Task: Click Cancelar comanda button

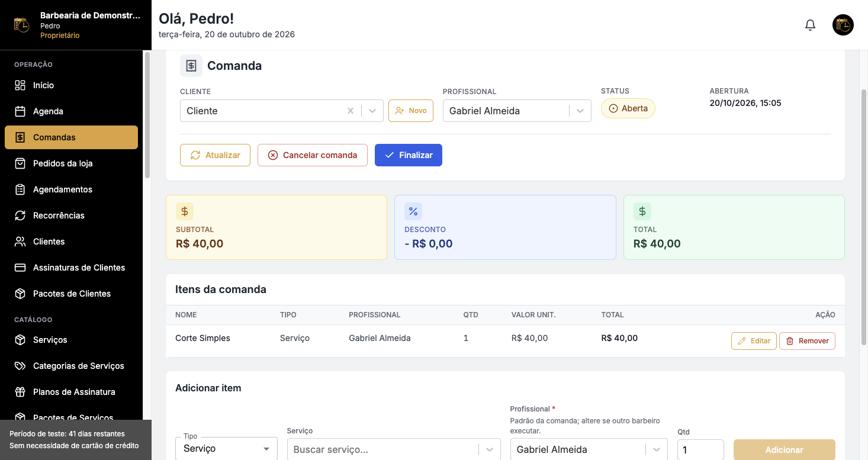Action: 313,155
